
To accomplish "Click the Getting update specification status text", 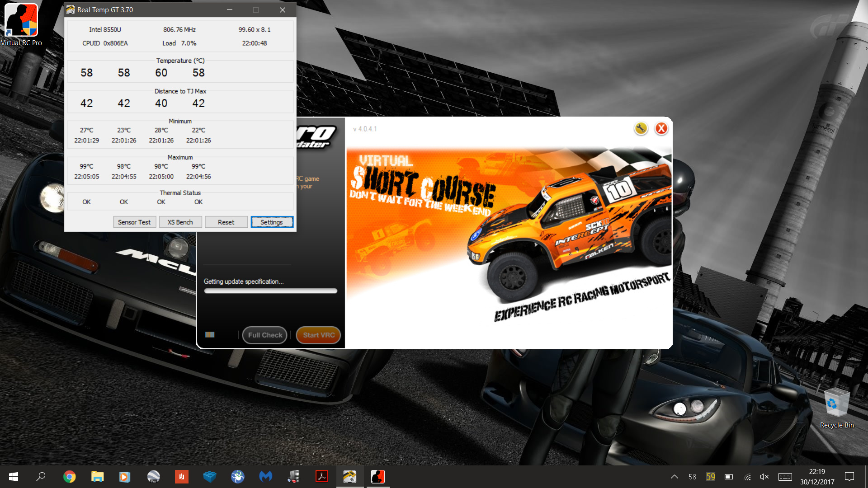I will [244, 281].
